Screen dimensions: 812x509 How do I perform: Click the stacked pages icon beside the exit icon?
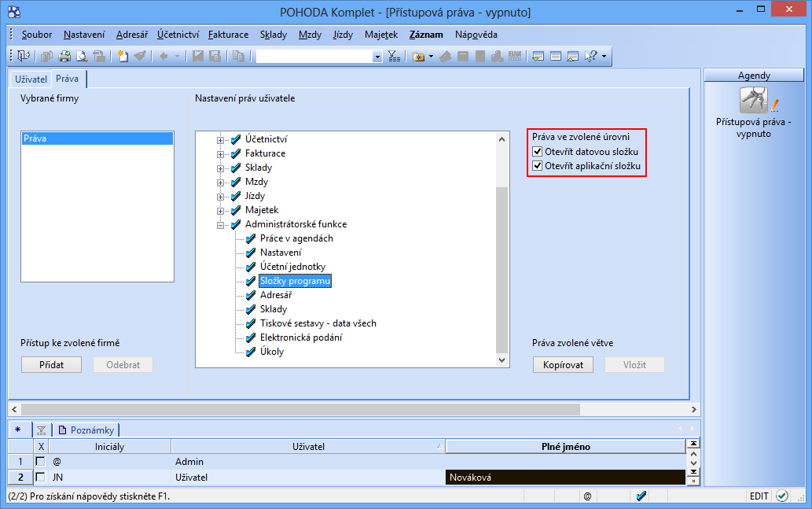(47, 56)
